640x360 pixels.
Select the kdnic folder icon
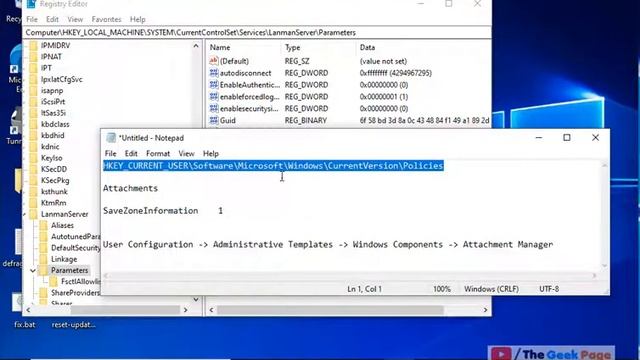pos(33,147)
